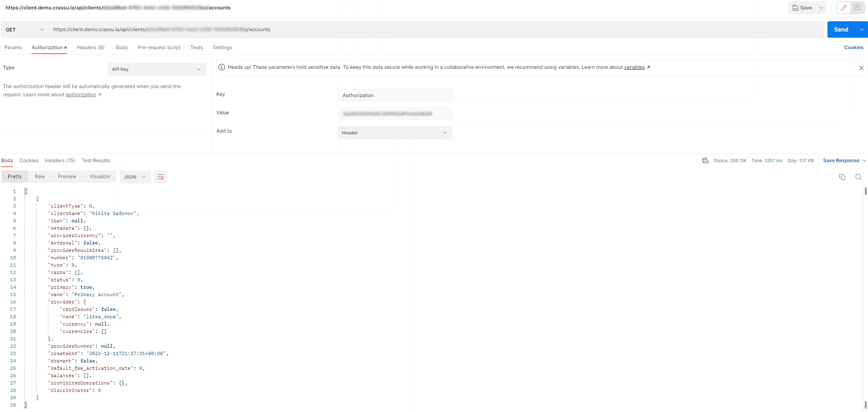
Task: Open the Add to Header dropdown
Action: [395, 133]
